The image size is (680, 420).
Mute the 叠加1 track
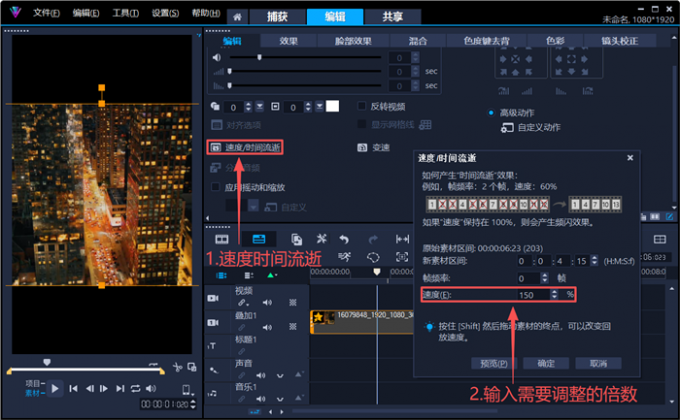point(267,327)
